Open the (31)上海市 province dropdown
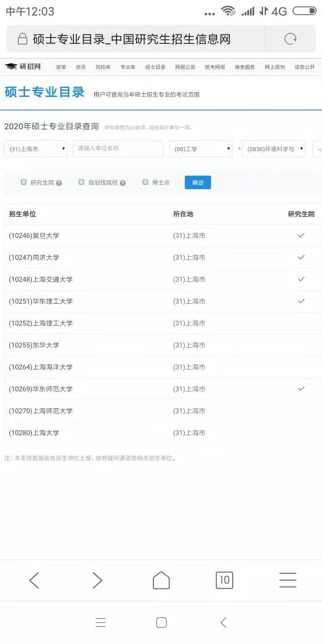322x644 pixels. point(36,149)
